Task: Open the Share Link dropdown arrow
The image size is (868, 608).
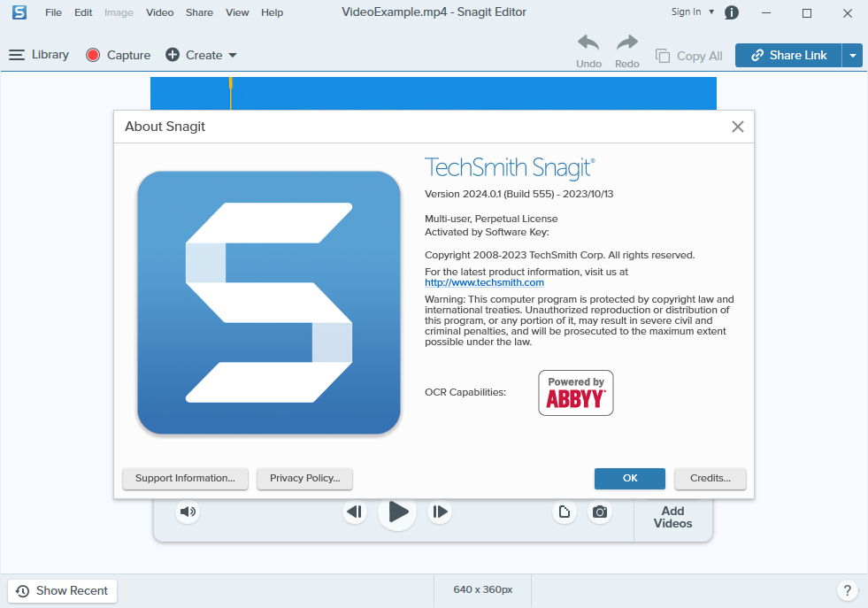Action: (x=852, y=55)
